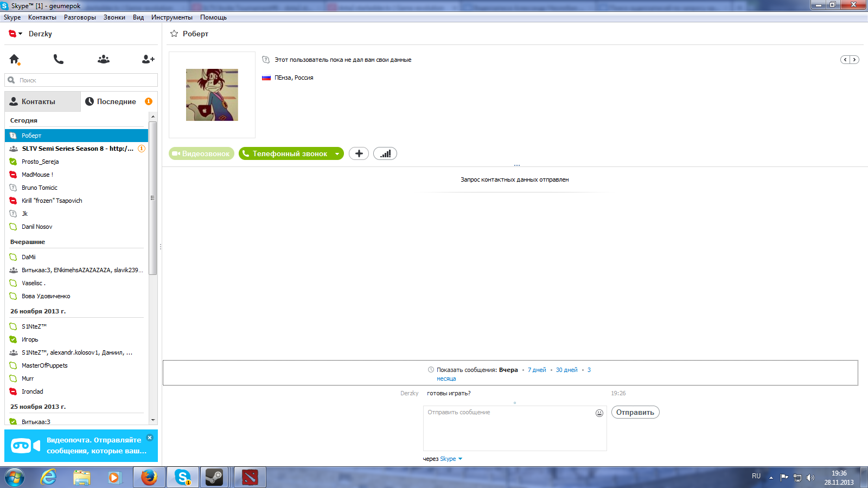Click the Skype taskbar icon

[182, 477]
